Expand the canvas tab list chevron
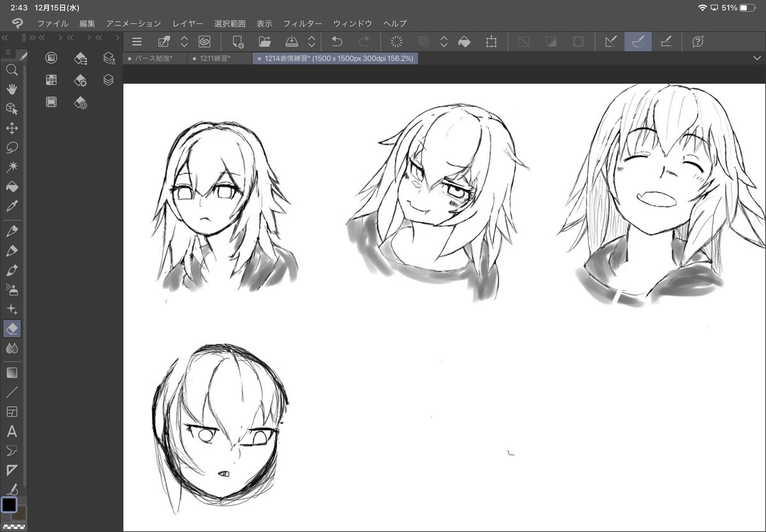 [757, 58]
